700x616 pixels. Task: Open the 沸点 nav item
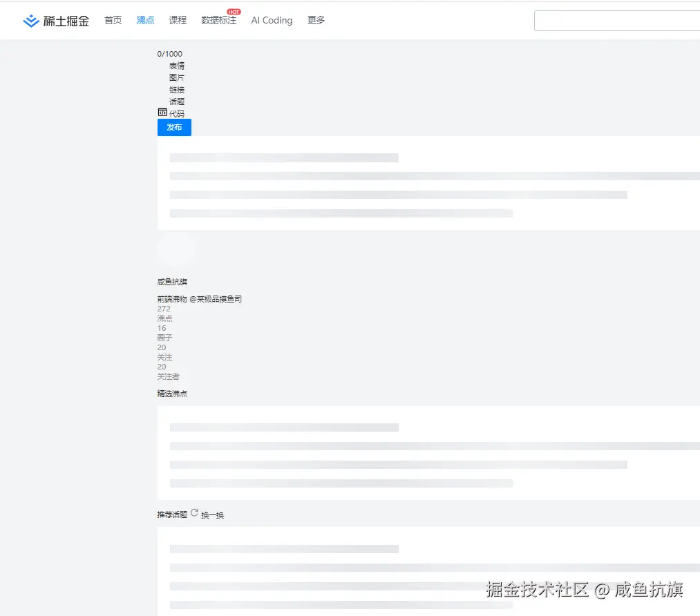145,20
